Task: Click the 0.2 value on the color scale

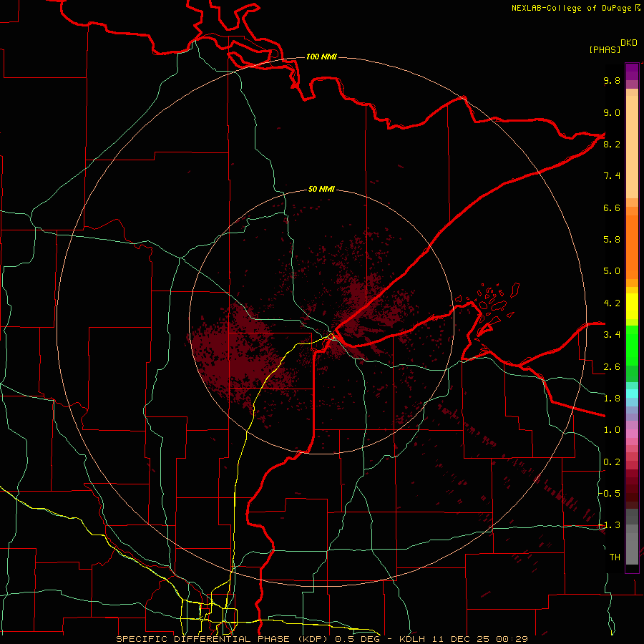Action: 612,462
